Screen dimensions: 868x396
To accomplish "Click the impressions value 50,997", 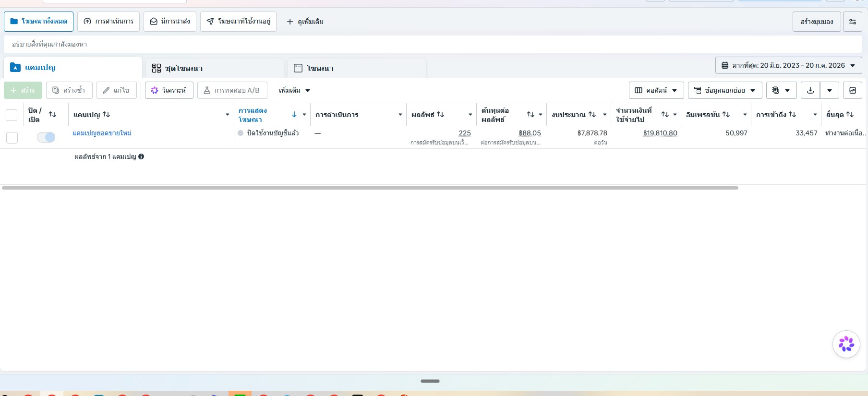I will [736, 133].
